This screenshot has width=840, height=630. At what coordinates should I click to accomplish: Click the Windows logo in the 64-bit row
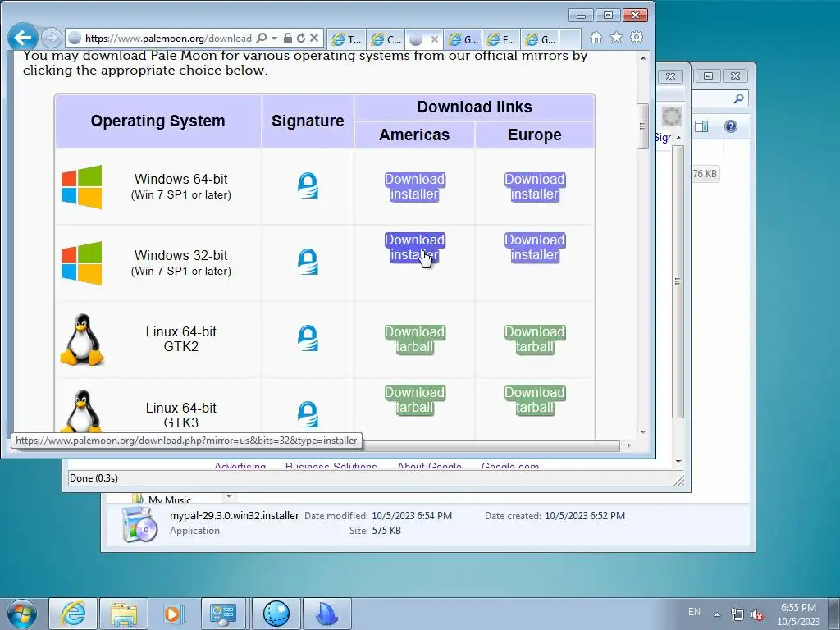[81, 186]
